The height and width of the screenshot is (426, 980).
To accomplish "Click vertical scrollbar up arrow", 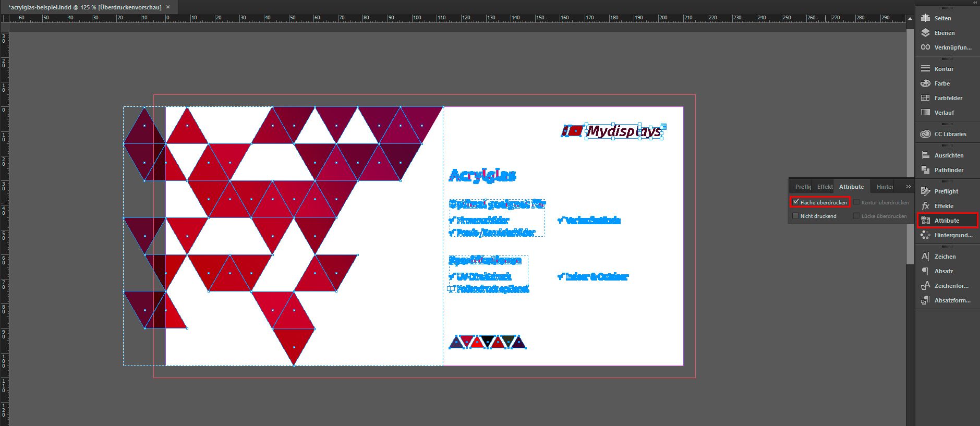I will click(x=910, y=18).
